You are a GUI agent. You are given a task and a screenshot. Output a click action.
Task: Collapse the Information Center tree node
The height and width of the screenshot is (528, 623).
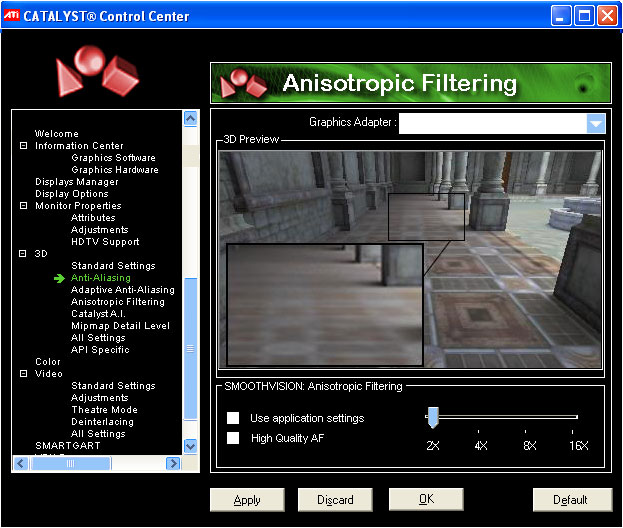[x=23, y=146]
